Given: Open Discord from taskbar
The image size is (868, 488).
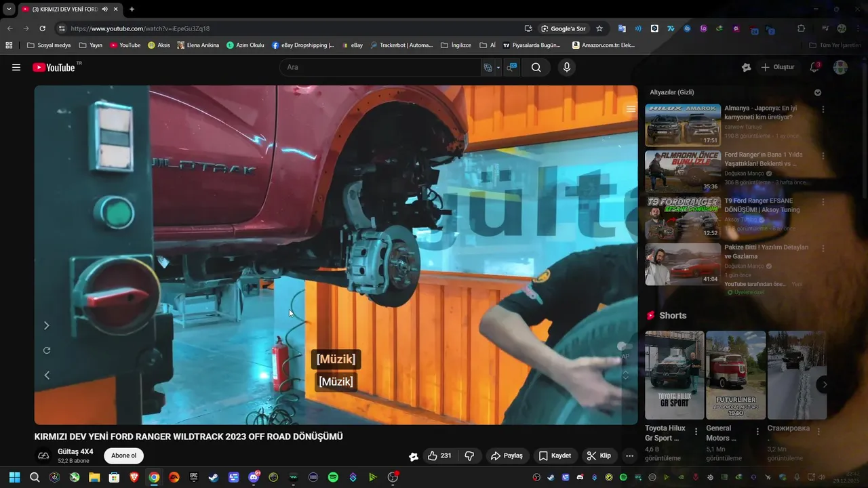Looking at the screenshot, I should 254,477.
